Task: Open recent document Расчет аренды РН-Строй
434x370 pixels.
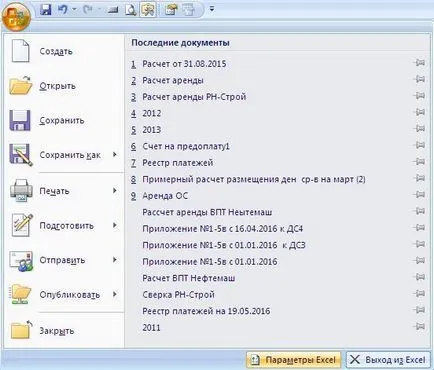Action: (194, 97)
